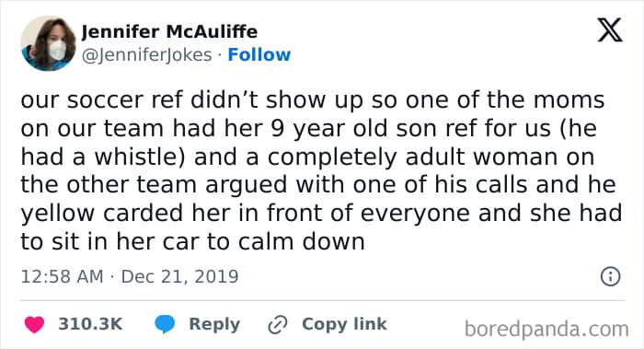Click the @JenniferJokes handle

146,55
